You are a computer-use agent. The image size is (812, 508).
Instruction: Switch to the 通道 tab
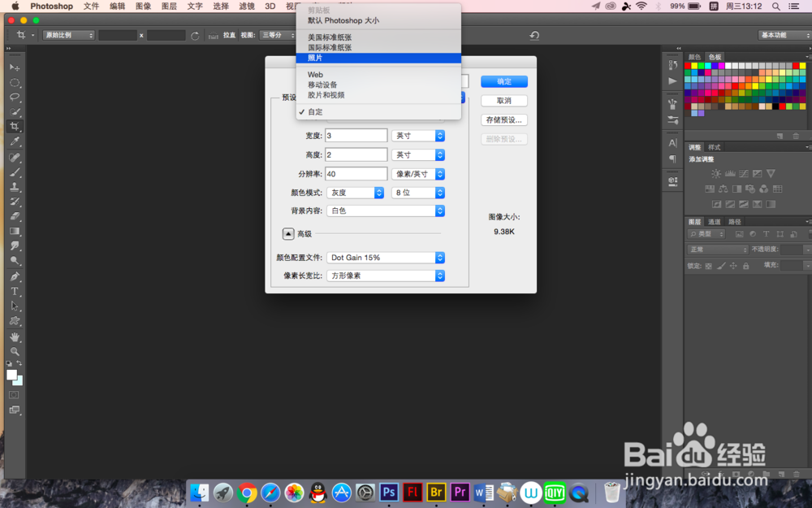coord(714,222)
